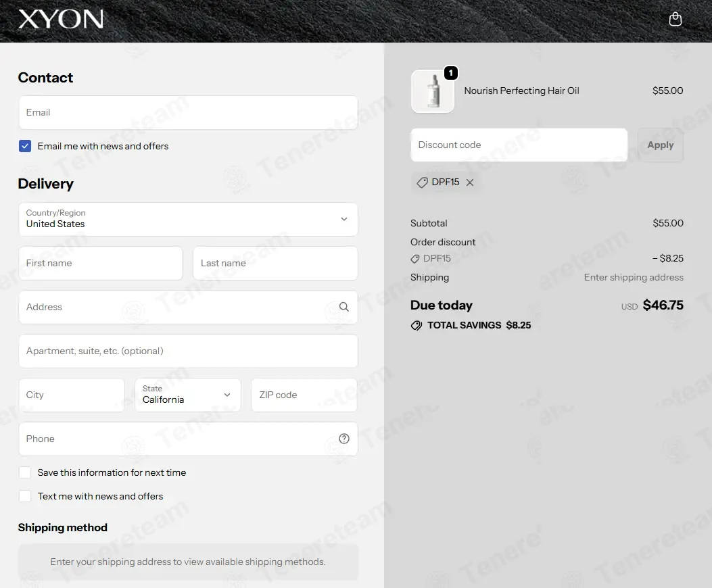Click the Nourish Perfecting Hair Oil thumbnail
The height and width of the screenshot is (588, 712).
point(433,91)
